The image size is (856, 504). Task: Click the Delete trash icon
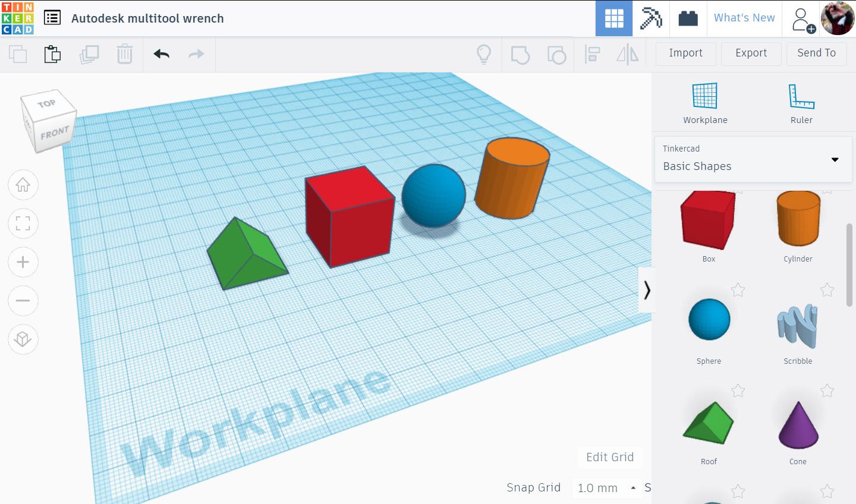click(125, 54)
